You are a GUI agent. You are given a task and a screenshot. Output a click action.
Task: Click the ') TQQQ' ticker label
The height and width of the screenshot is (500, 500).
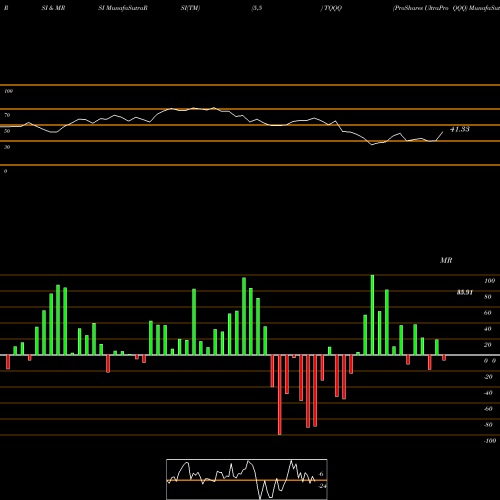point(331,8)
